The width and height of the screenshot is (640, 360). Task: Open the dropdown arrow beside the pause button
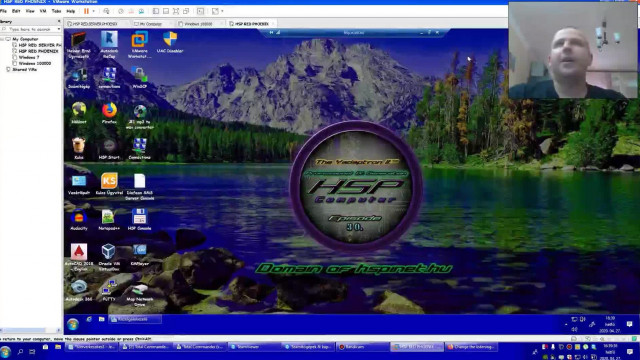click(93, 11)
